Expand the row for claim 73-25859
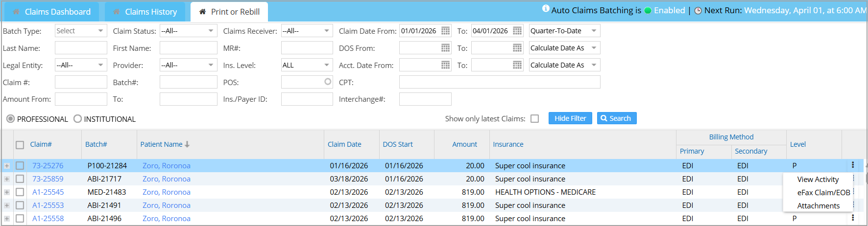Viewport: 868px width, 226px height. (x=7, y=179)
